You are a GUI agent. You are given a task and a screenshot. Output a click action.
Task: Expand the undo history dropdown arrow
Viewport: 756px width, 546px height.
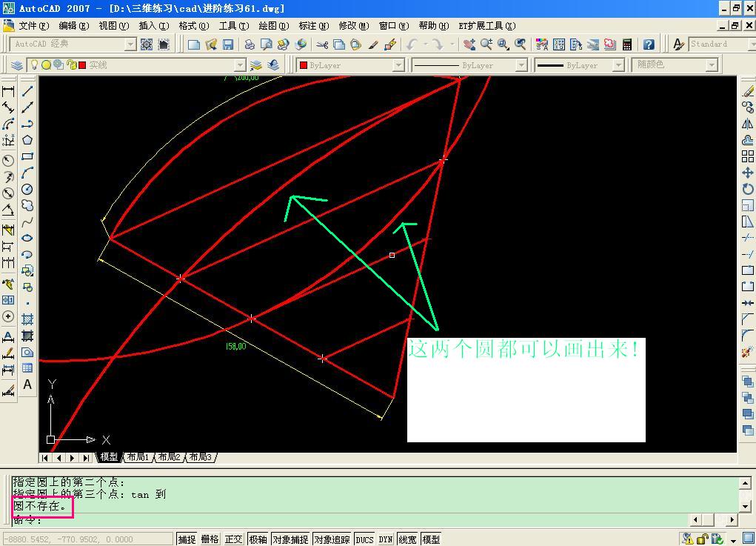(426, 45)
